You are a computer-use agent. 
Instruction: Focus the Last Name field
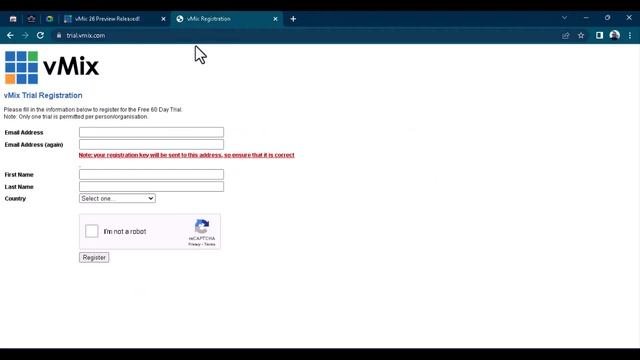[151, 187]
